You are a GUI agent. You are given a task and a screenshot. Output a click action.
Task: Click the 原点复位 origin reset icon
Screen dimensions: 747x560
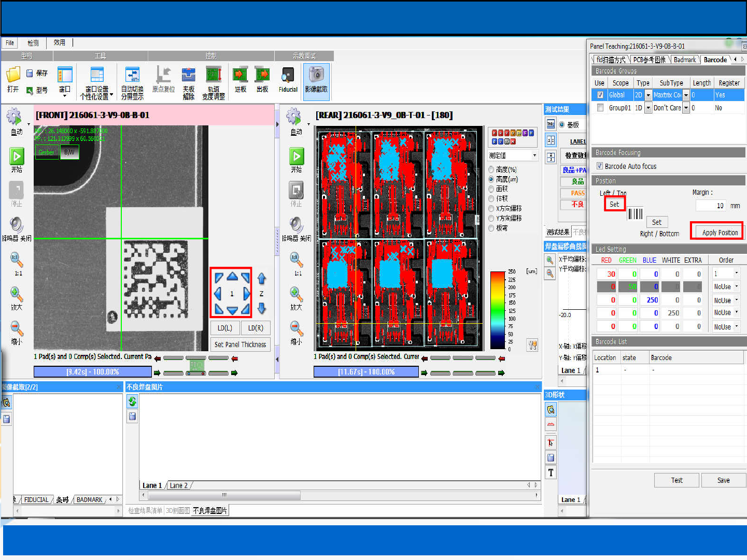[x=163, y=76]
